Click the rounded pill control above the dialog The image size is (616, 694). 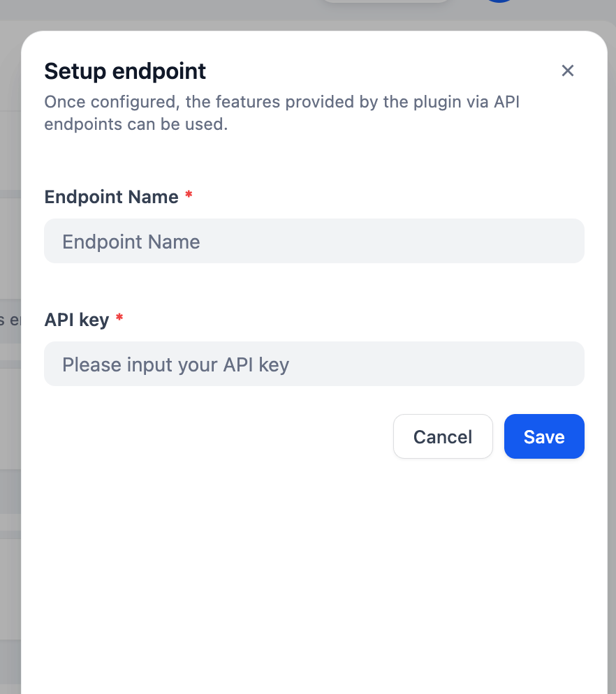point(386,1)
